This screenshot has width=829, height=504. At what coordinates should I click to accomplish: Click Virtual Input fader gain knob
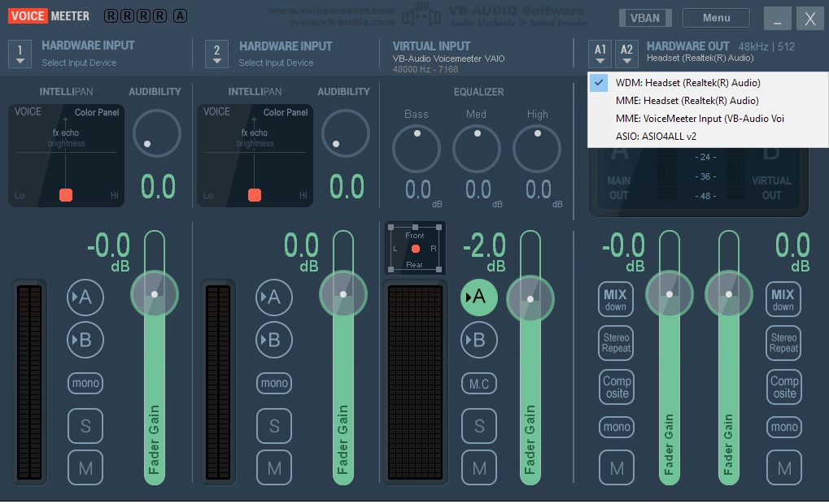(530, 299)
